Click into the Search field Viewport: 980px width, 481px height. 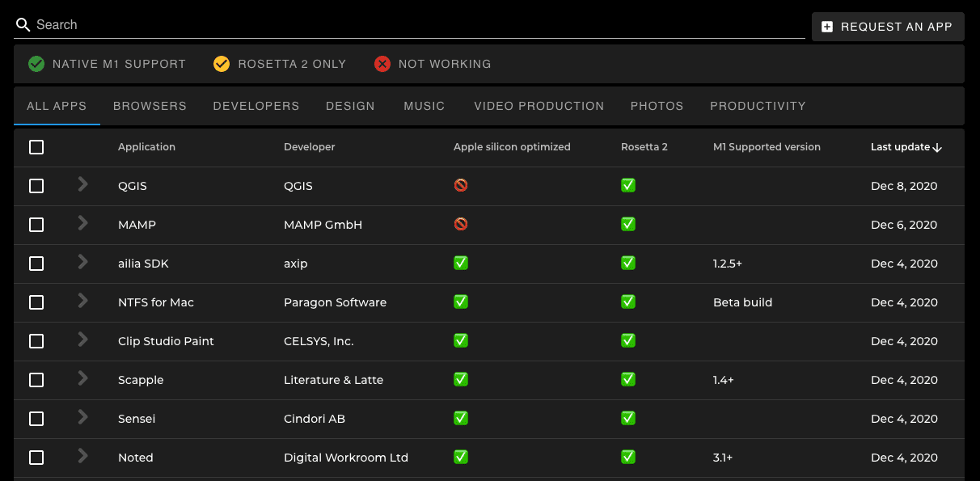(409, 25)
